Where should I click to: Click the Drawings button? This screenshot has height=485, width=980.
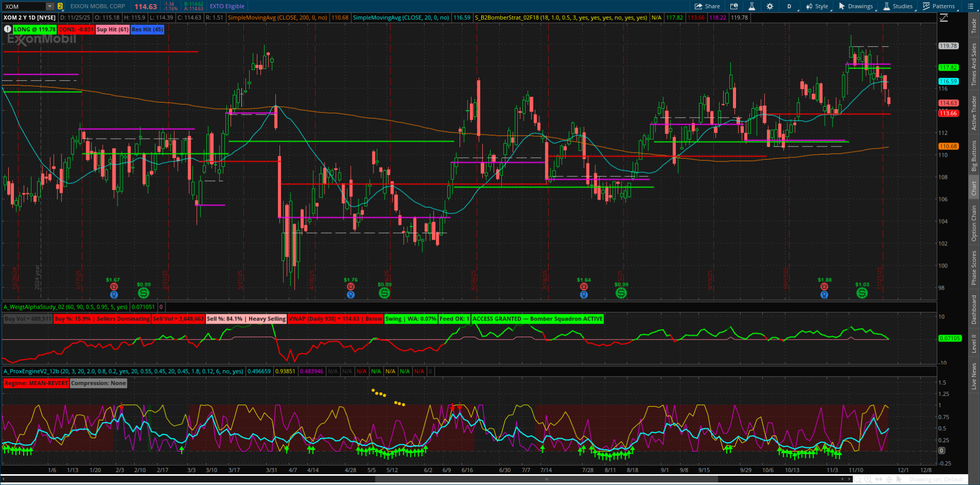[856, 6]
